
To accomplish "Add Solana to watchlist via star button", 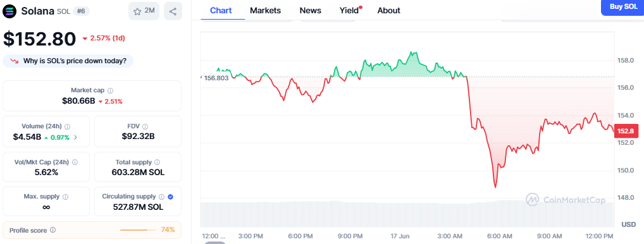I will coord(144,11).
